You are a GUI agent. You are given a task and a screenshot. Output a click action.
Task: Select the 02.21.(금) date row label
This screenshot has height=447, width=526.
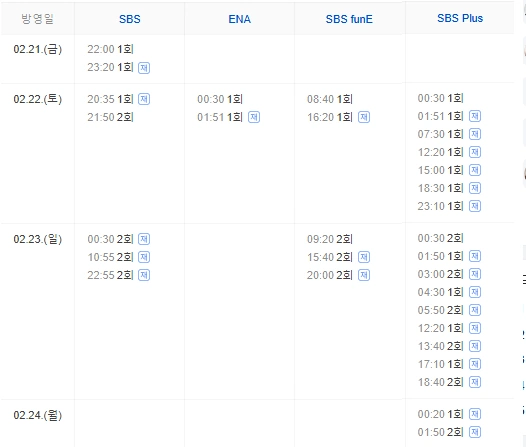click(x=38, y=50)
